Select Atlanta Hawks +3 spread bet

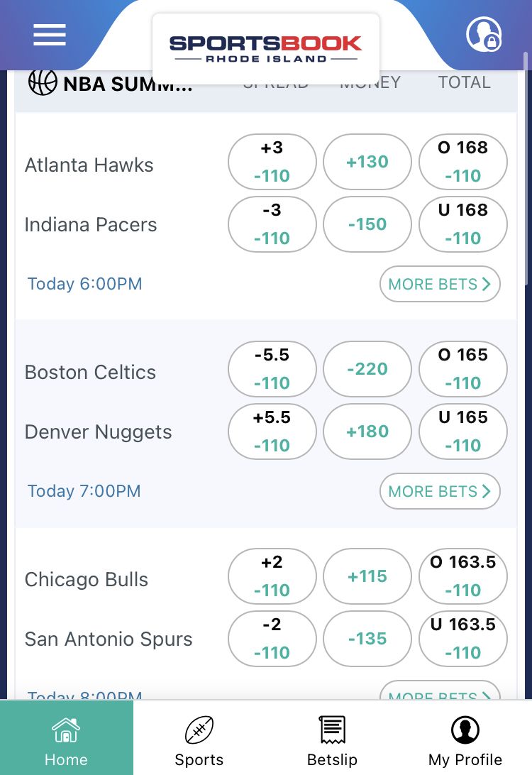[272, 162]
